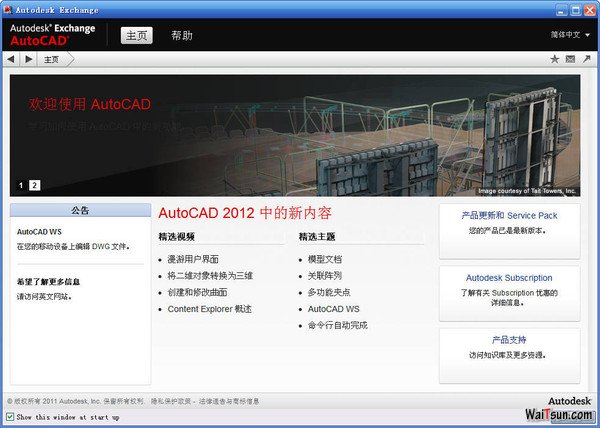The width and height of the screenshot is (600, 428).
Task: Click 隐私保护政策 footer link
Action: tap(171, 401)
